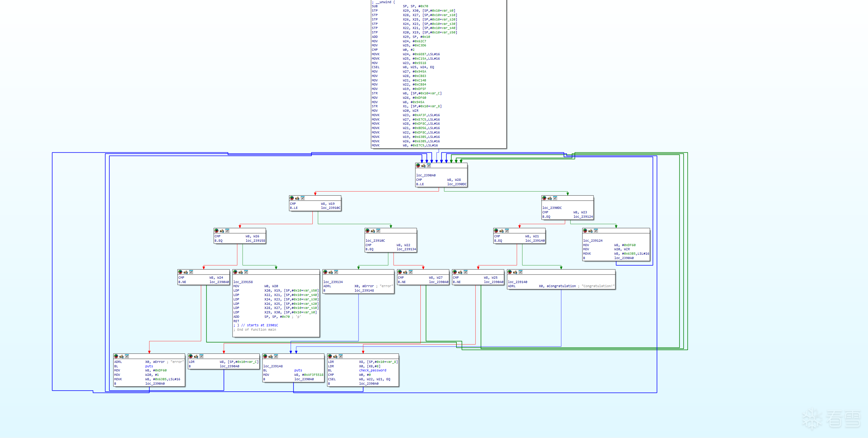The height and width of the screenshot is (438, 868).
Task: Click pencil icon on check_password call node
Action: point(335,356)
